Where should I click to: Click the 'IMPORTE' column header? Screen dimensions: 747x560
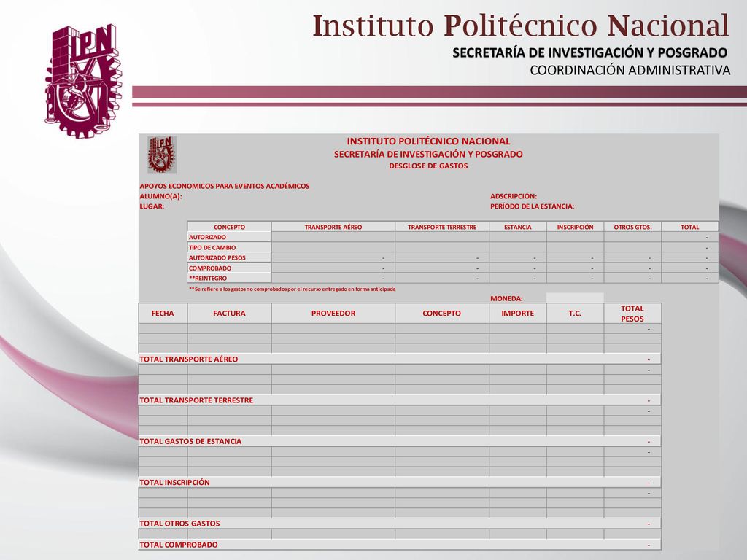[517, 314]
